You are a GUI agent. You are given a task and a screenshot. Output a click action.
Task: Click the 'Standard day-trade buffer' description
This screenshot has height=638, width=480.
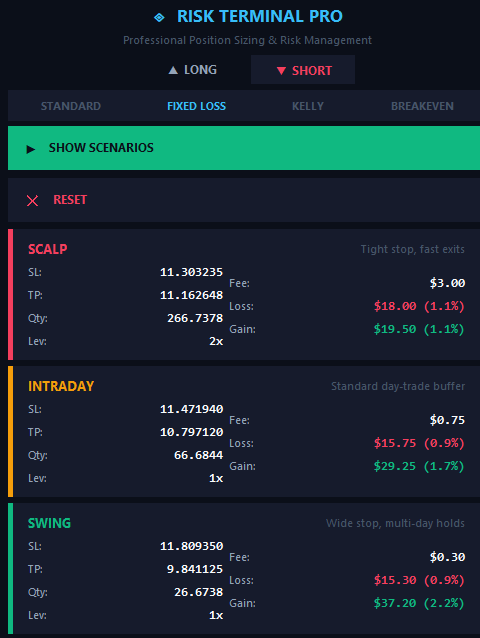398,387
